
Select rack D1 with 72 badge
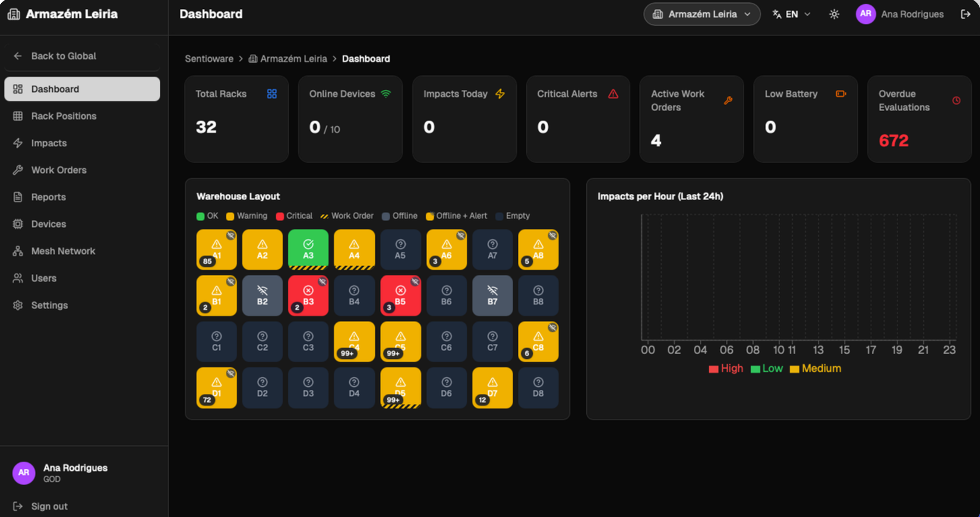217,387
